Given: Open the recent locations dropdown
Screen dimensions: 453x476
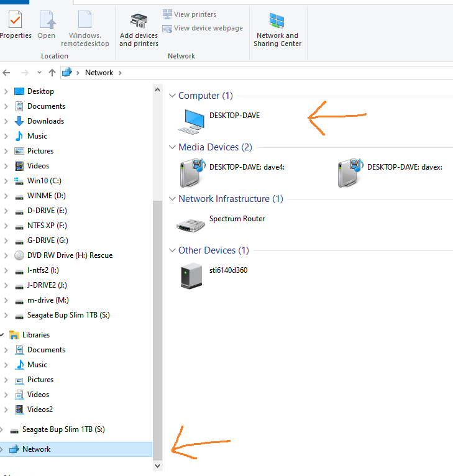Looking at the screenshot, I should click(x=39, y=73).
